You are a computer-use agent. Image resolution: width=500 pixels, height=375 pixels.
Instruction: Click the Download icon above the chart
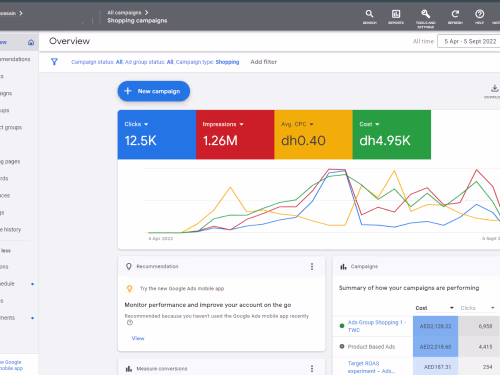(x=494, y=88)
